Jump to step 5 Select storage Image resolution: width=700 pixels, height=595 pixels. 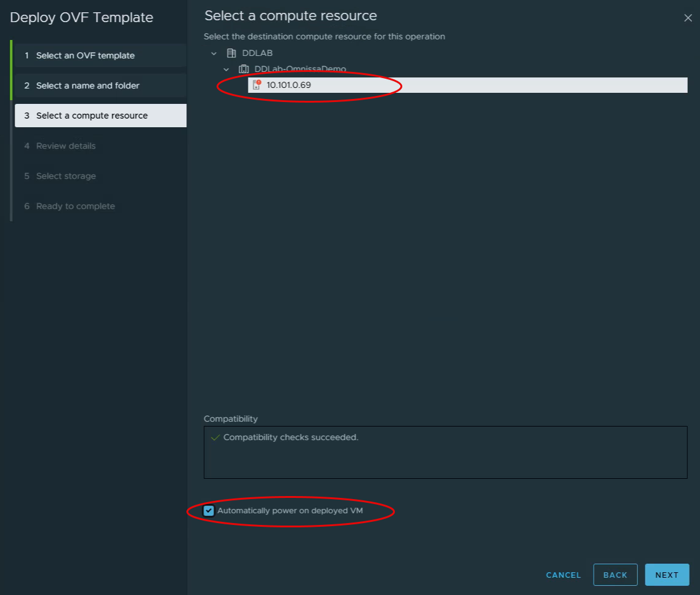(x=66, y=176)
